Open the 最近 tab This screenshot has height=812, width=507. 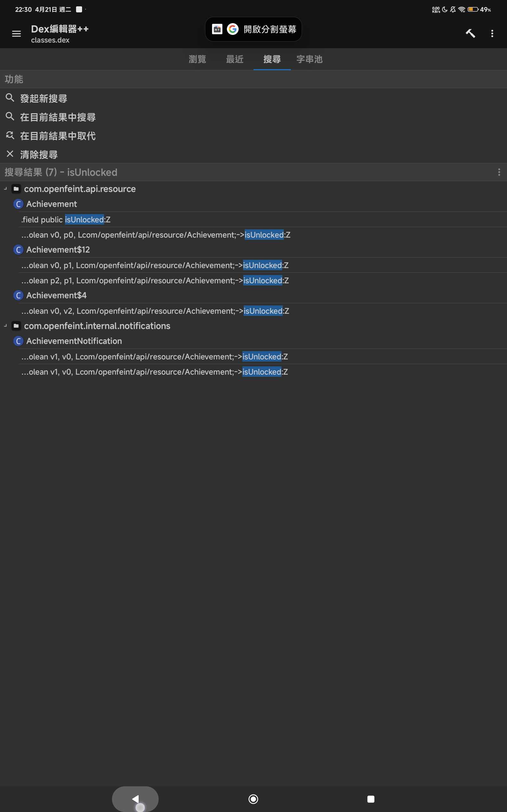234,59
